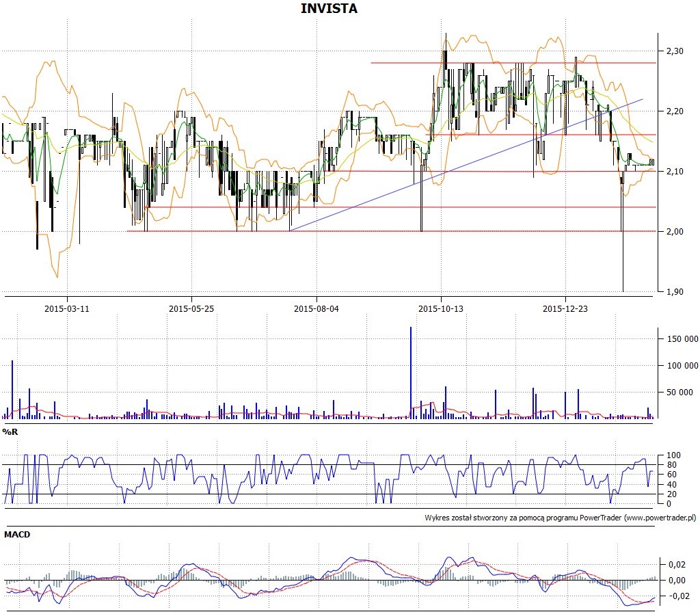Screen dimensions: 700x612
Task: Click the 2,30 price axis label
Action: [675, 51]
